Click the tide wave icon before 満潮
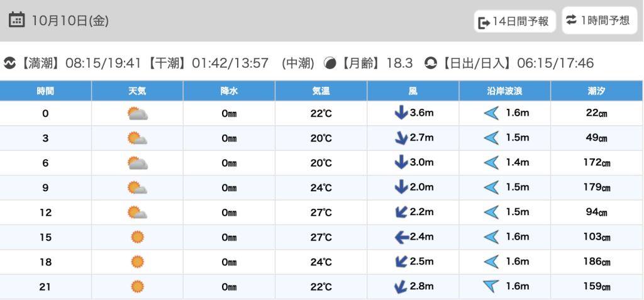 point(9,64)
